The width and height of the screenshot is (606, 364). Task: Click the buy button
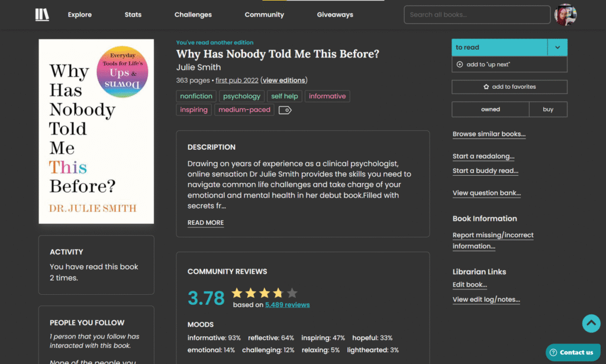548,109
